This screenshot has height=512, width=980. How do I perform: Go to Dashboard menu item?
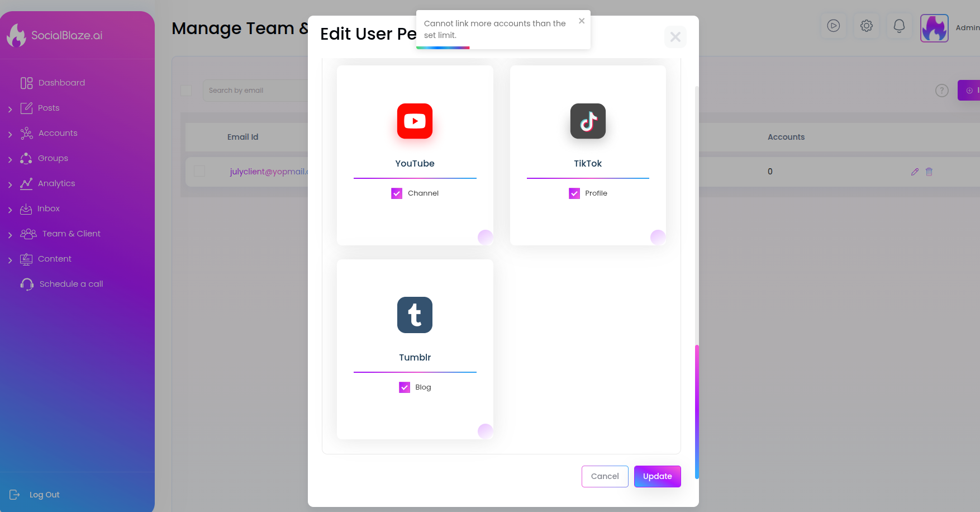point(61,83)
